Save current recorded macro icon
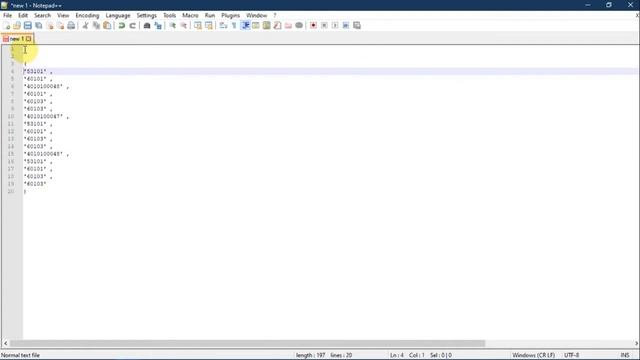640x360 pixels. pos(357,26)
